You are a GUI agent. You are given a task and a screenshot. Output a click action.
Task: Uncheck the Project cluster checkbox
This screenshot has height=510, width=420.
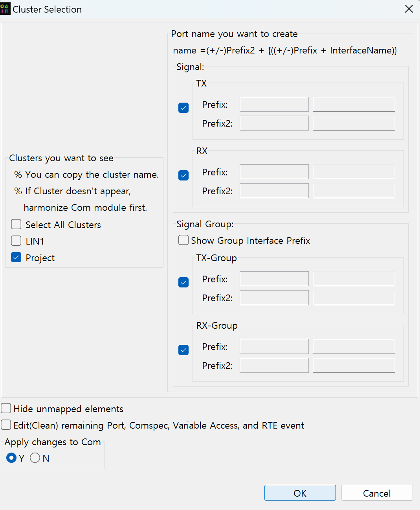(x=16, y=258)
